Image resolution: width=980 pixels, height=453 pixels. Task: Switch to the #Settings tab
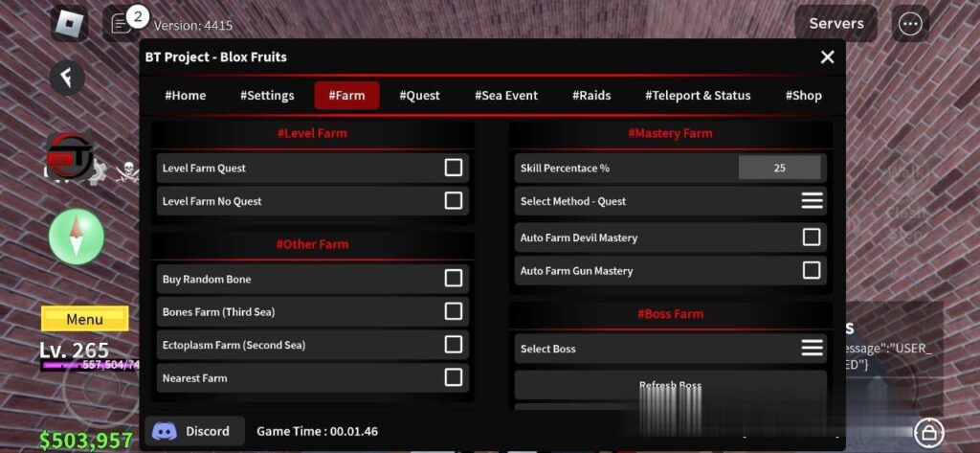click(267, 95)
